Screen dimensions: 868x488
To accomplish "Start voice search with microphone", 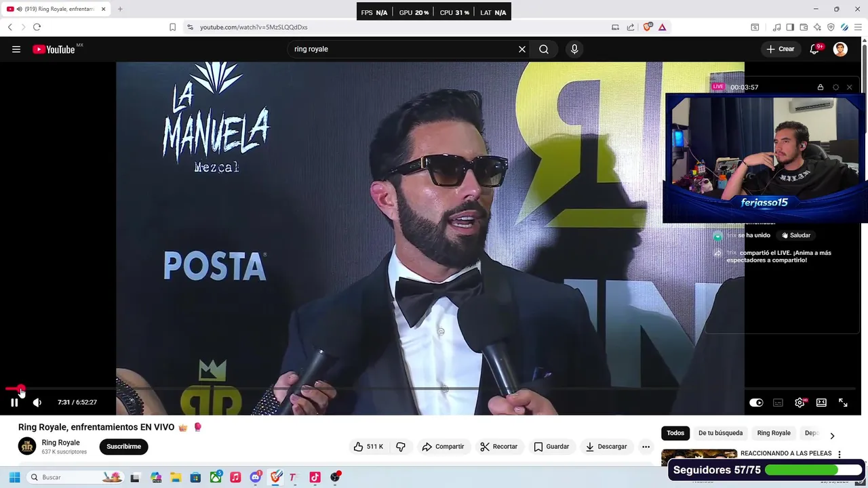I will pos(574,49).
